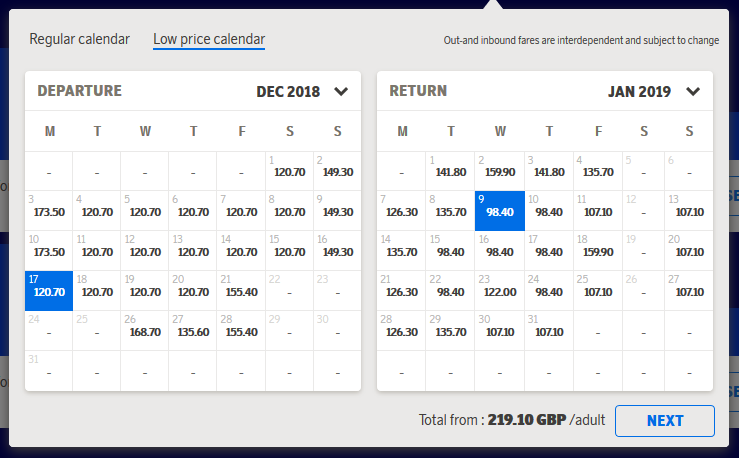Pick January 31 return at 107.10
This screenshot has height=458, width=739.
click(x=549, y=331)
